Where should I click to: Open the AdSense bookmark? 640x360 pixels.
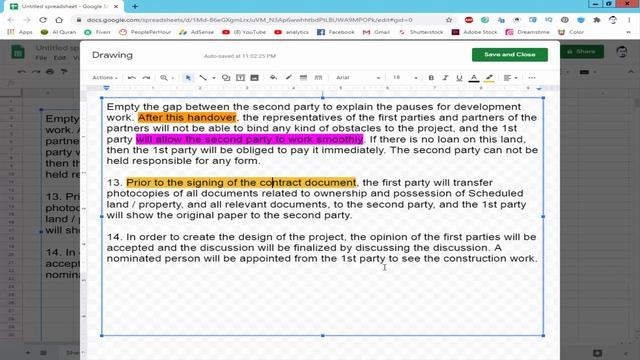tap(196, 32)
